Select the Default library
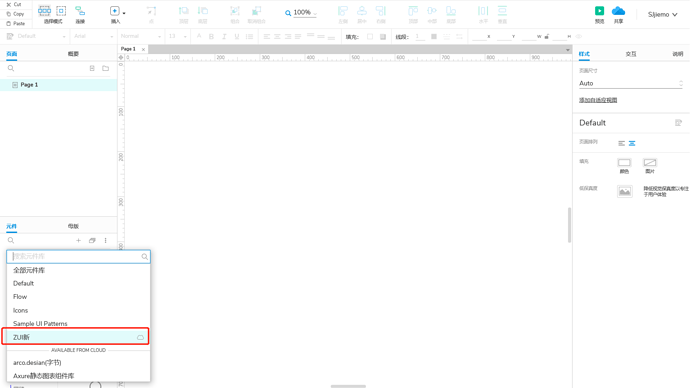 coord(78,283)
